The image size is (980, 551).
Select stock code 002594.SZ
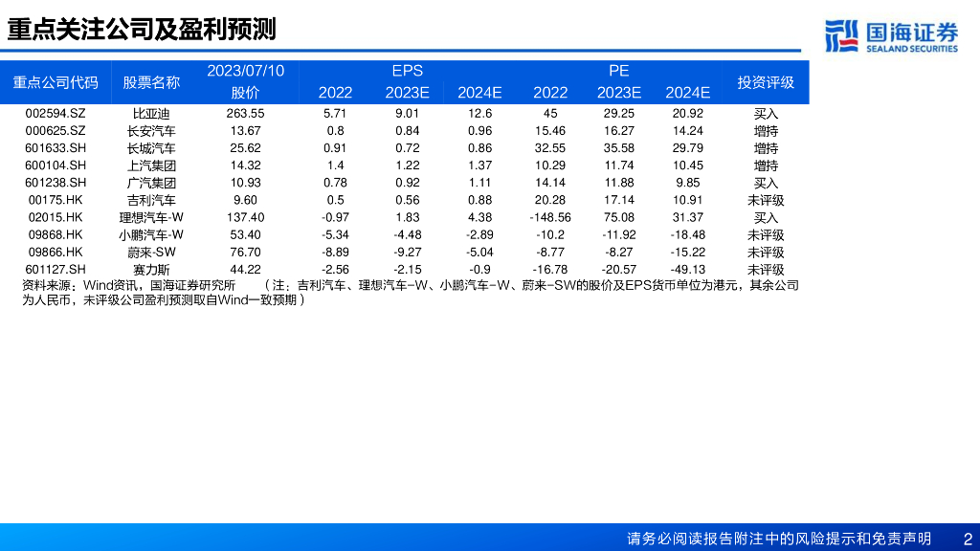click(x=56, y=114)
